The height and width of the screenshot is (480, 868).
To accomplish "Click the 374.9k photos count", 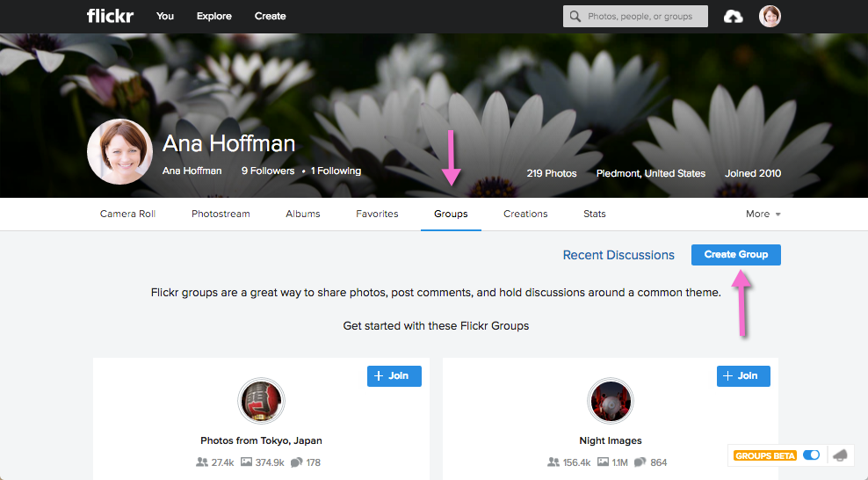I will coord(270,462).
